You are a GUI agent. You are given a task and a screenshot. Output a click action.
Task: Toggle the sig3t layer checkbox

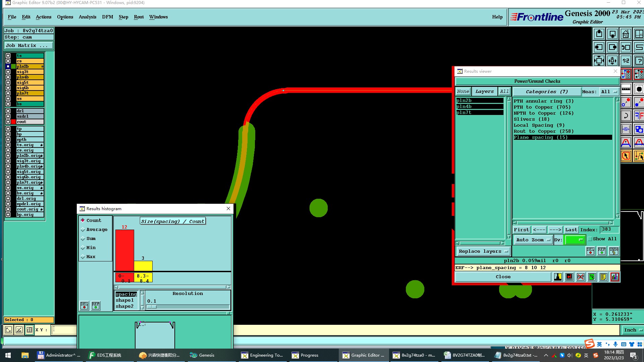[x=8, y=72]
